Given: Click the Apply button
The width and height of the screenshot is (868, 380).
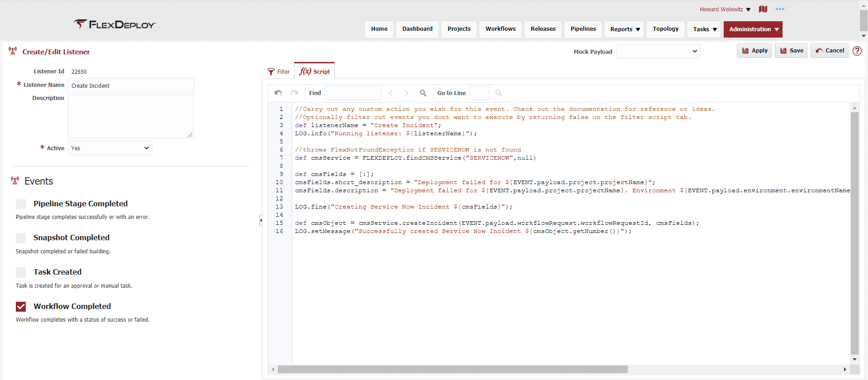Looking at the screenshot, I should point(754,51).
